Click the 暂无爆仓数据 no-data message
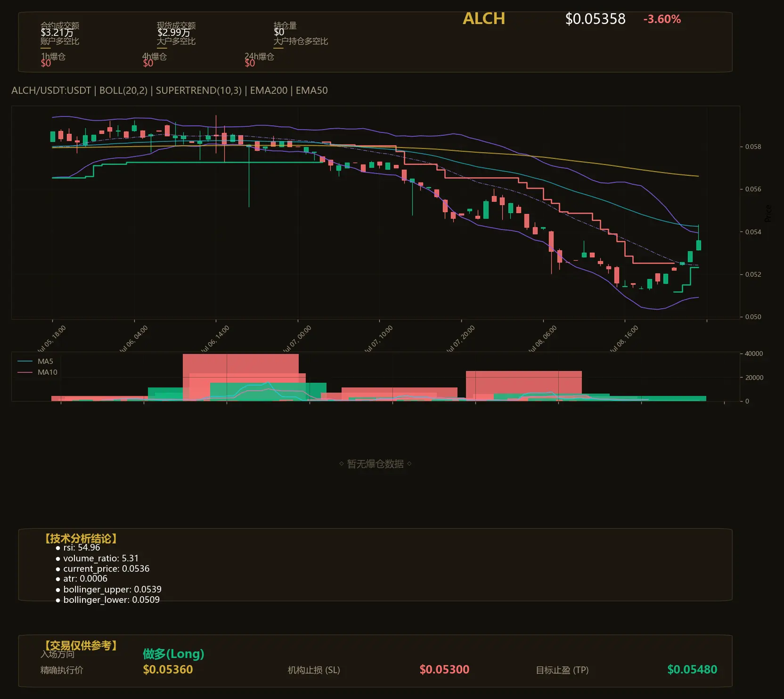 coord(376,464)
